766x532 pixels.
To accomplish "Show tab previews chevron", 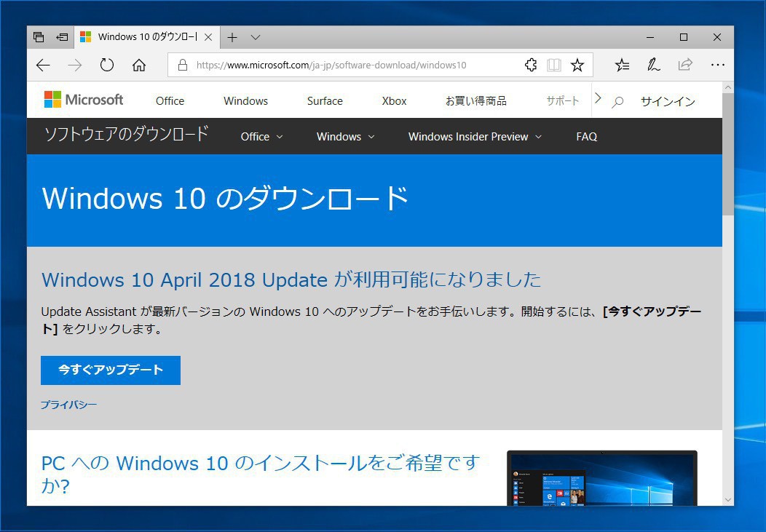I will click(256, 37).
